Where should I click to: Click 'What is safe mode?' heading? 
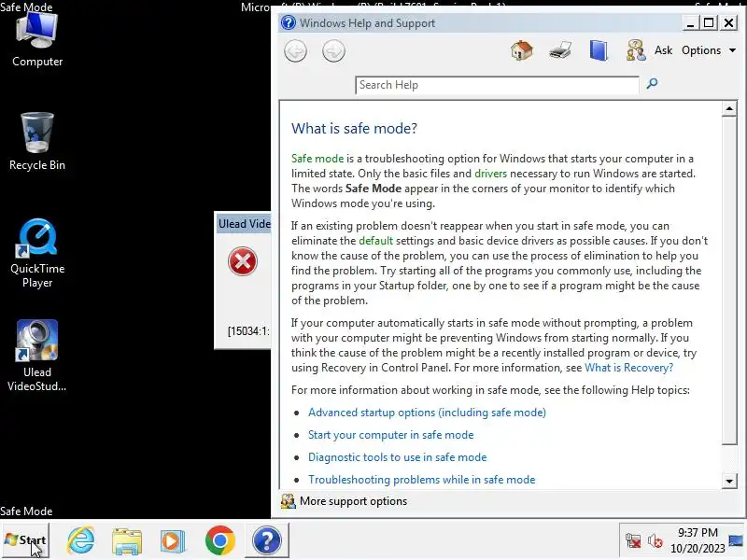click(x=354, y=129)
